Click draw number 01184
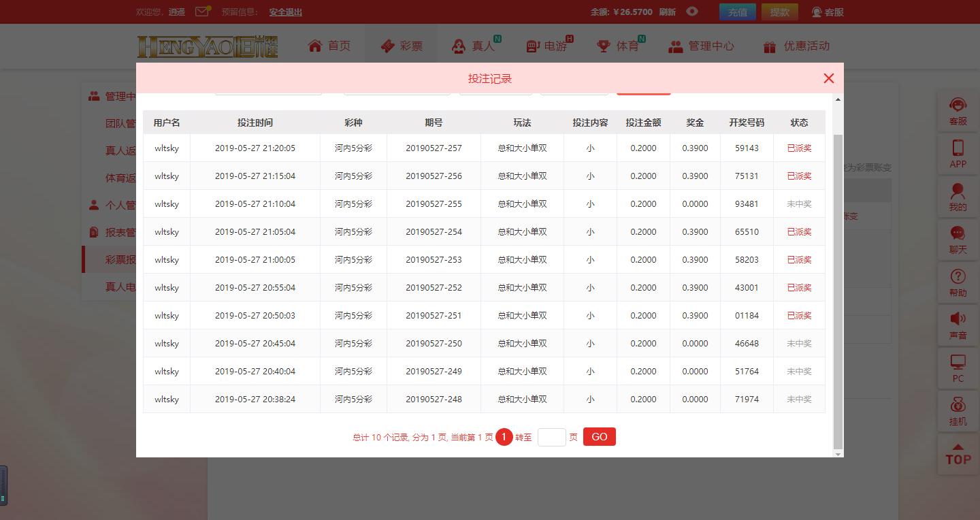 click(747, 315)
